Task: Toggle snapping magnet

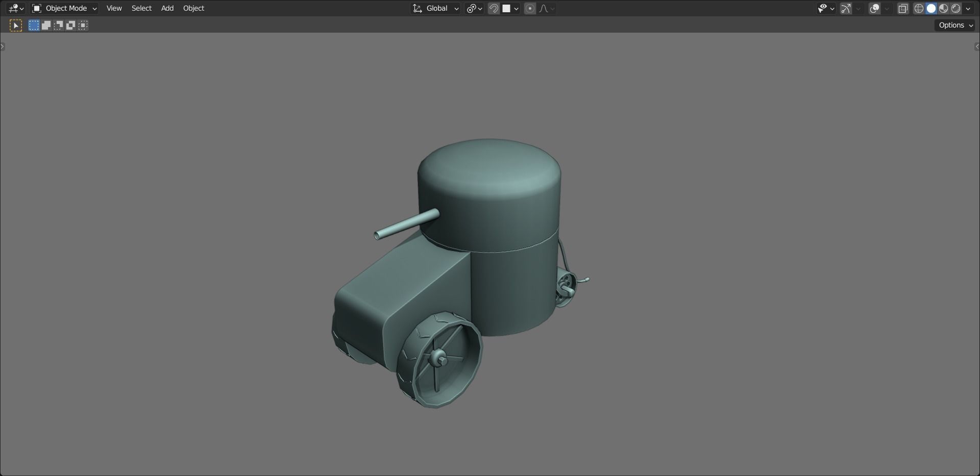Action: (x=494, y=8)
